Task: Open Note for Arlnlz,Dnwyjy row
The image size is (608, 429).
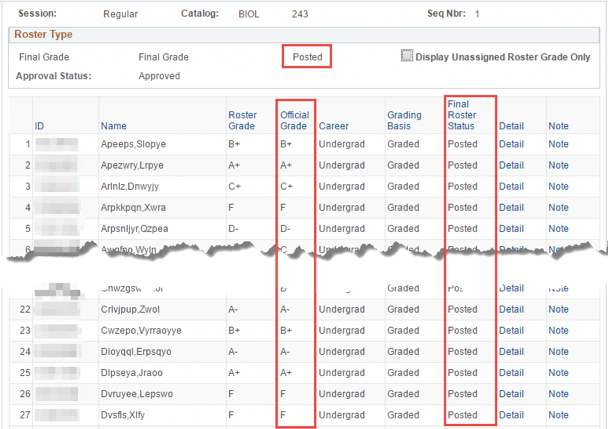Action: click(558, 186)
